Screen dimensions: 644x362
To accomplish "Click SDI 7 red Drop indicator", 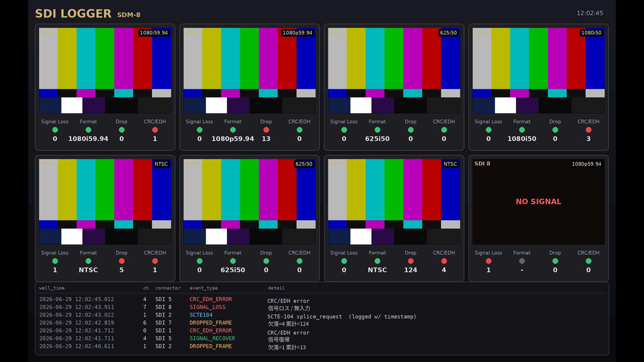I will click(x=411, y=261).
